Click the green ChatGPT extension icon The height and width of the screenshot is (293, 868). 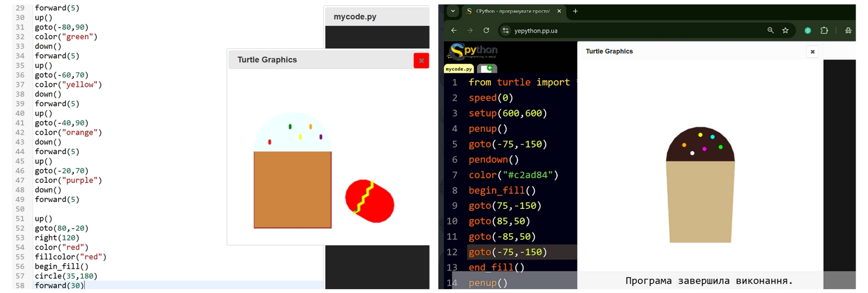pyautogui.click(x=808, y=30)
